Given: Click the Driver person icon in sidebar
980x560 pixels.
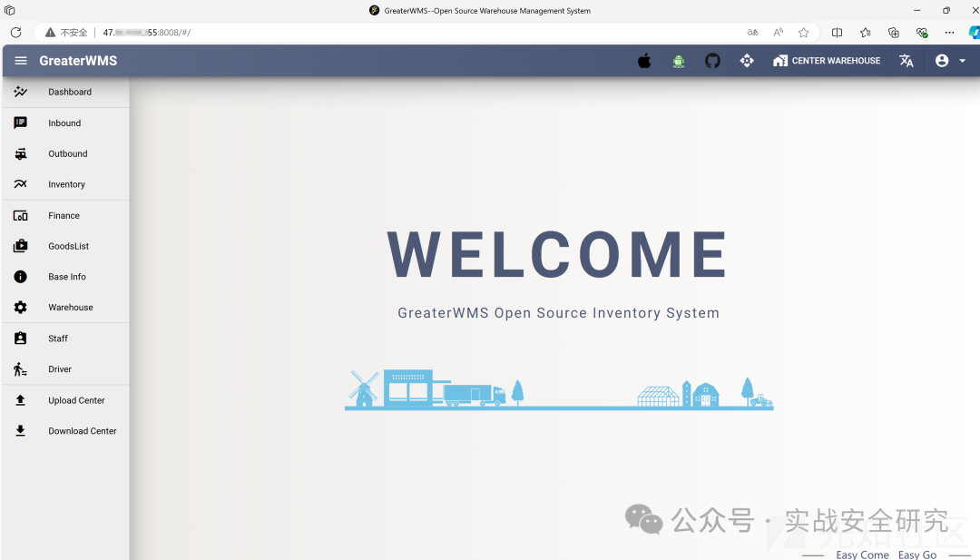Looking at the screenshot, I should pyautogui.click(x=21, y=369).
